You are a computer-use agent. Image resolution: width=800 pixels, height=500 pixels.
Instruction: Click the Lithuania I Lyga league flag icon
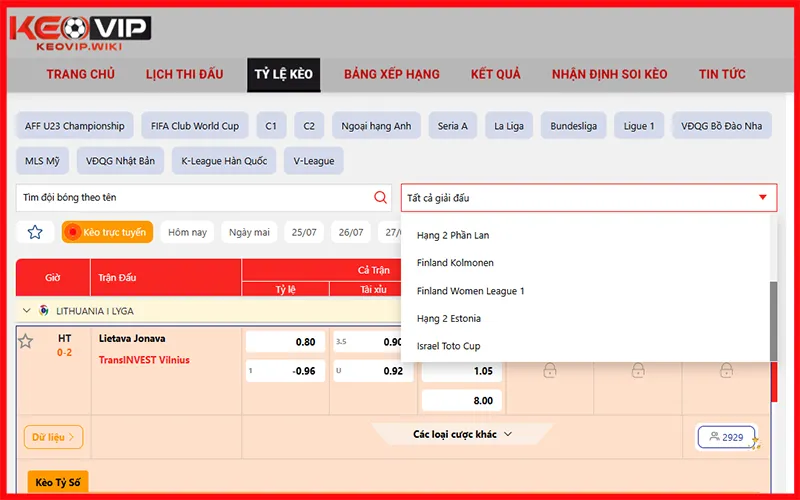43,311
